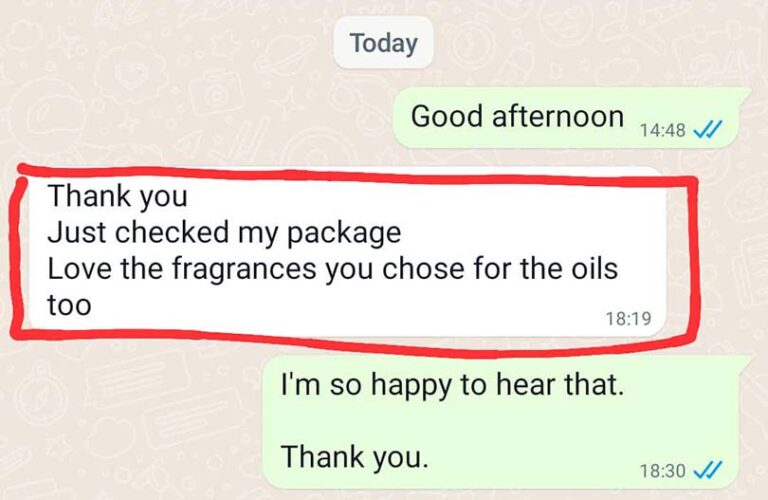This screenshot has width=768, height=500.
Task: Click the tail corner of the last sent bubble
Action: (744, 362)
